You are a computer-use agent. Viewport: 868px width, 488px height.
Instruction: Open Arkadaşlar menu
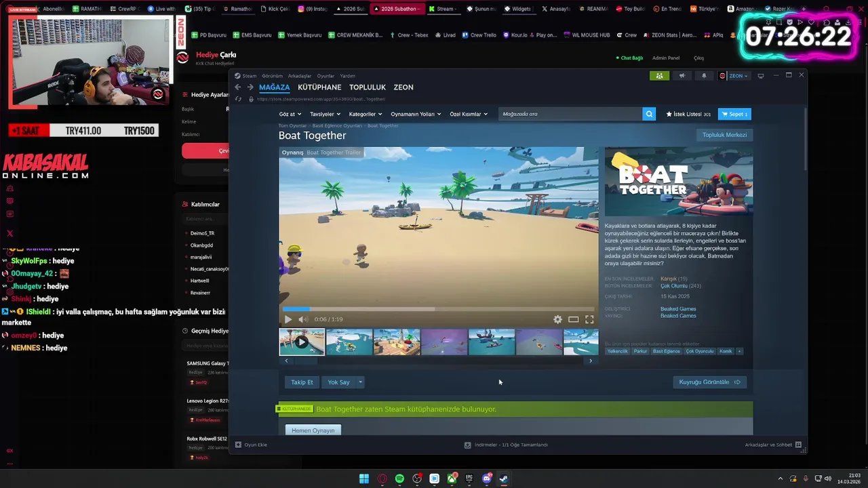click(300, 76)
